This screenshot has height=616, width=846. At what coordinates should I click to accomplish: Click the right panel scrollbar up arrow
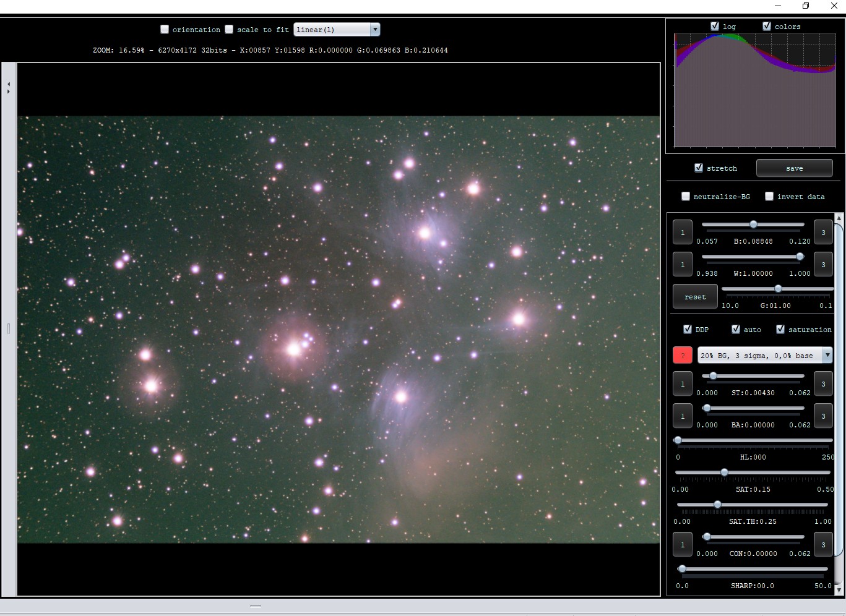pos(840,217)
